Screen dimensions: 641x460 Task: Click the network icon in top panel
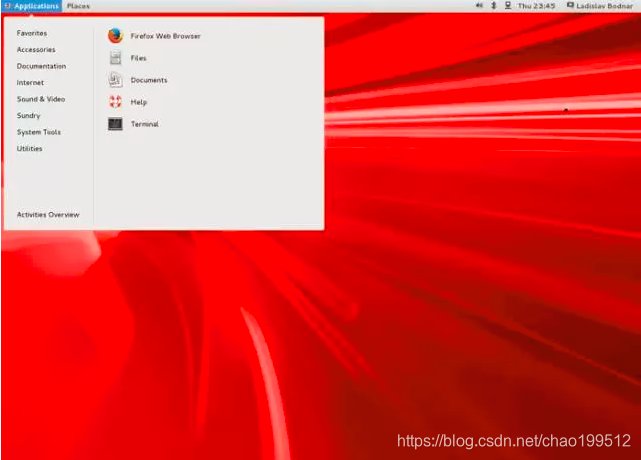[508, 6]
